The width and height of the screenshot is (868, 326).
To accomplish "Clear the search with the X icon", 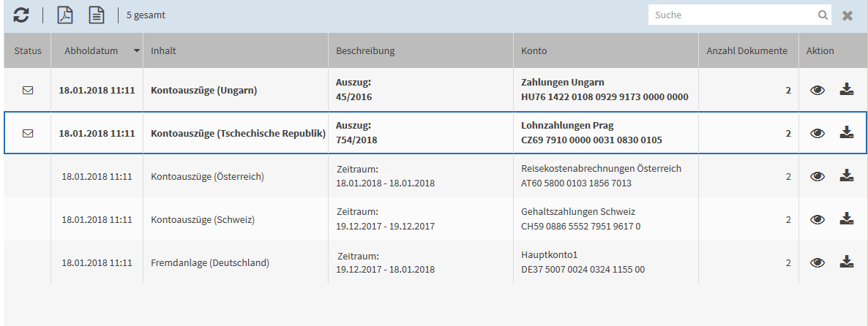I will (x=848, y=15).
